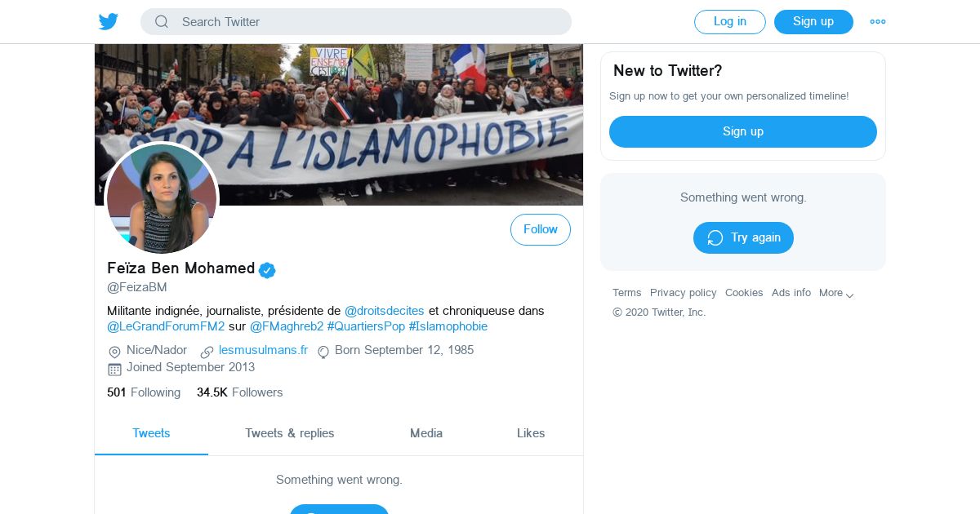The height and width of the screenshot is (514, 980).
Task: Open the lesmusulmans.fr link
Action: coord(263,350)
